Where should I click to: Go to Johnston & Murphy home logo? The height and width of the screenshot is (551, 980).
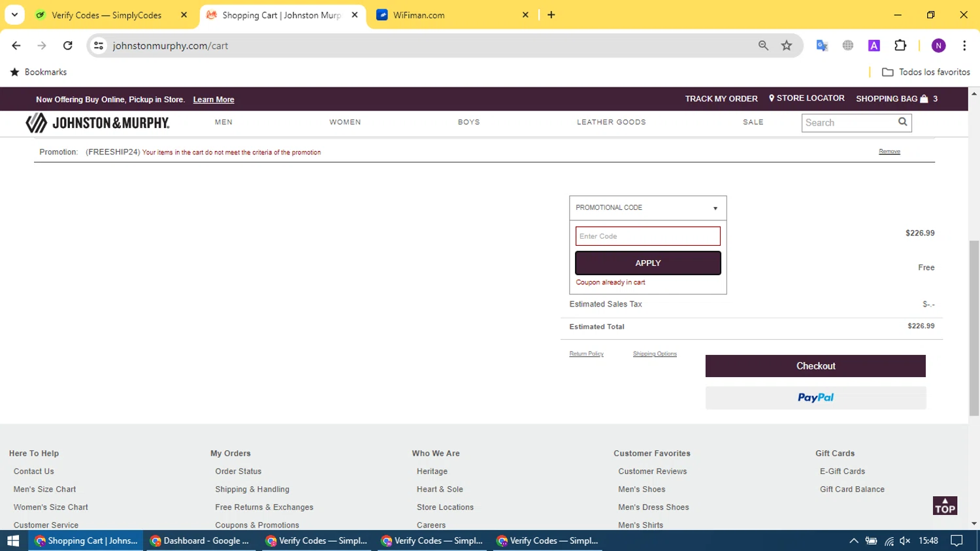pyautogui.click(x=97, y=123)
